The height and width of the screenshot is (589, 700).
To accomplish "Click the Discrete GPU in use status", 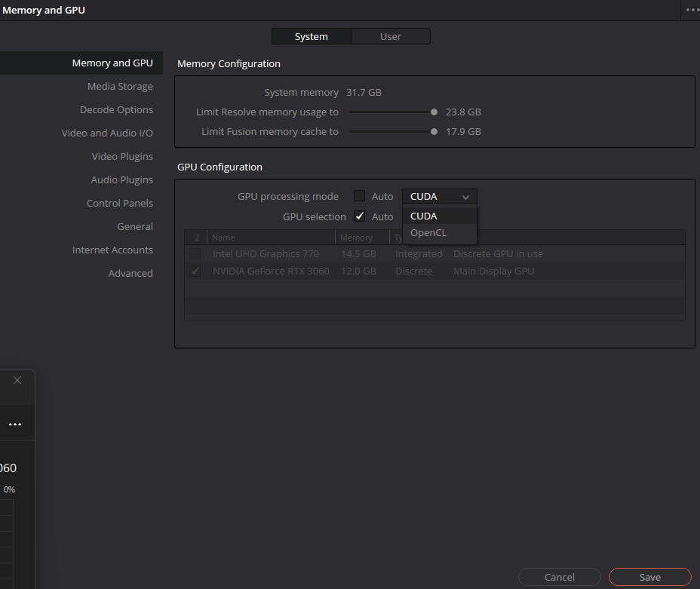I will pos(498,254).
